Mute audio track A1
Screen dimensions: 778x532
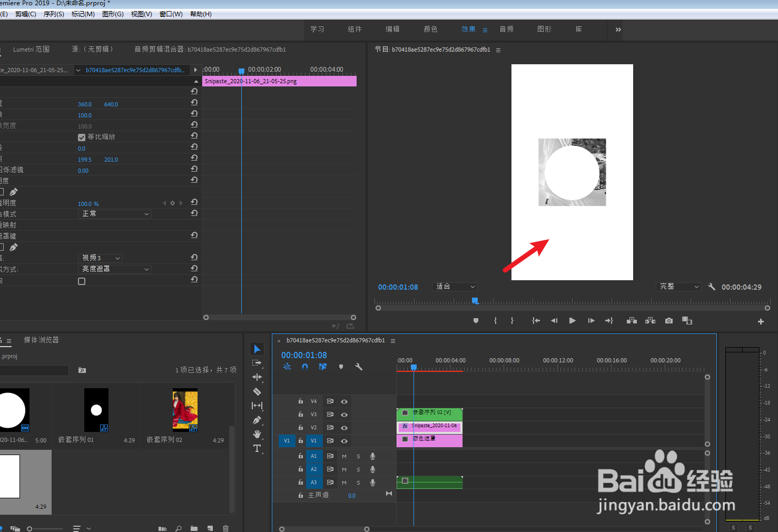344,456
